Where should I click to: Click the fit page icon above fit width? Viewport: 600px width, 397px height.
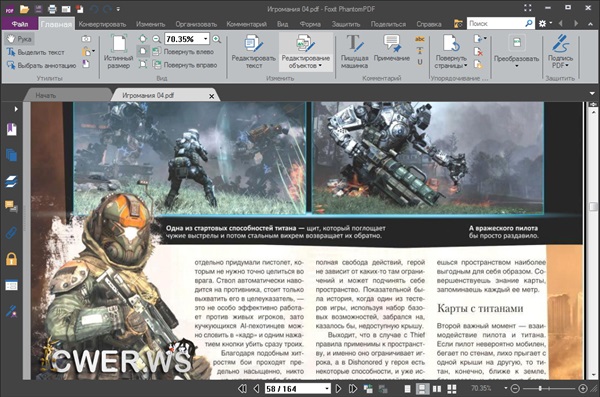pyautogui.click(x=143, y=39)
